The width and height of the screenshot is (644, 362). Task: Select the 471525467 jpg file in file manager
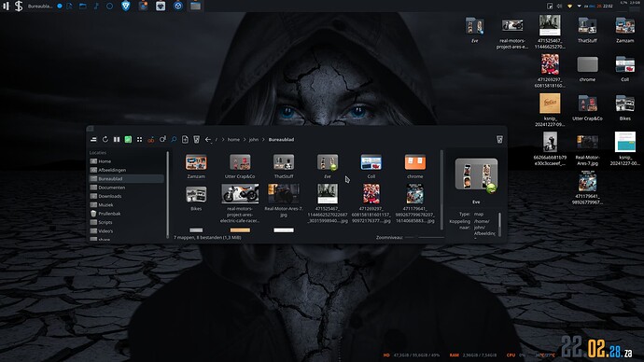[328, 202]
